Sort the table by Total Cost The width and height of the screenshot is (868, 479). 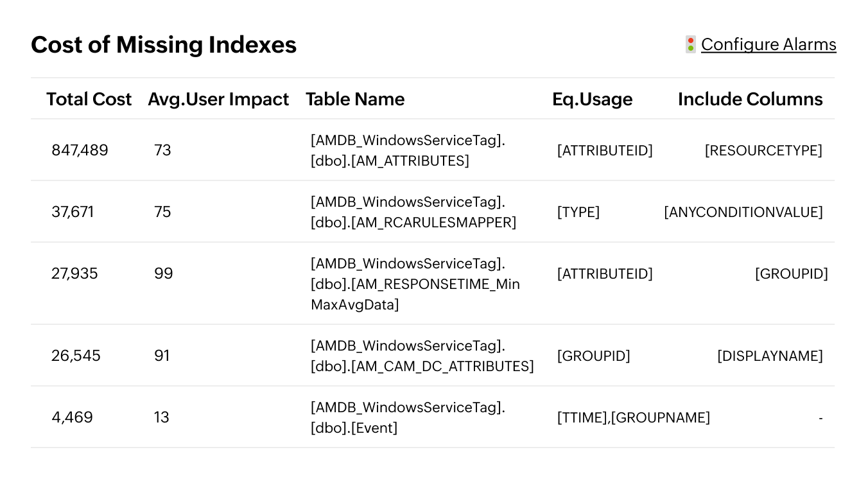click(x=89, y=100)
